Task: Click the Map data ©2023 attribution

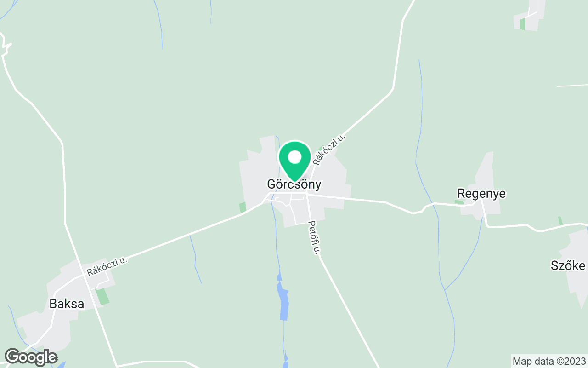Action: (549, 361)
